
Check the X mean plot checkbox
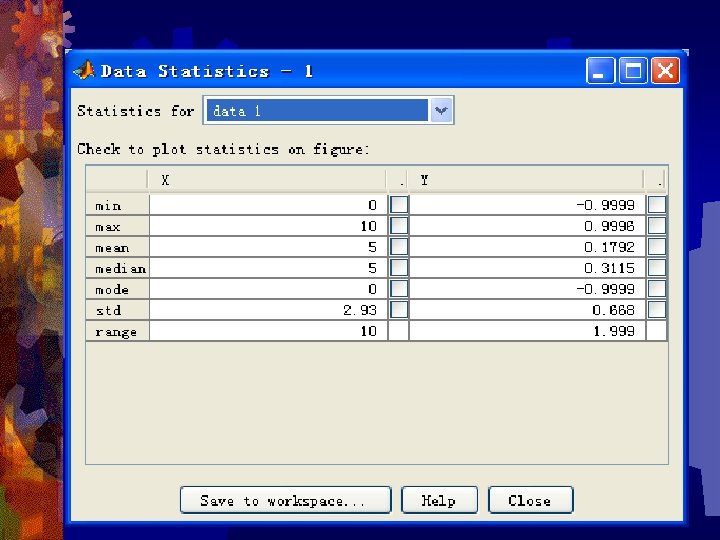pos(399,247)
